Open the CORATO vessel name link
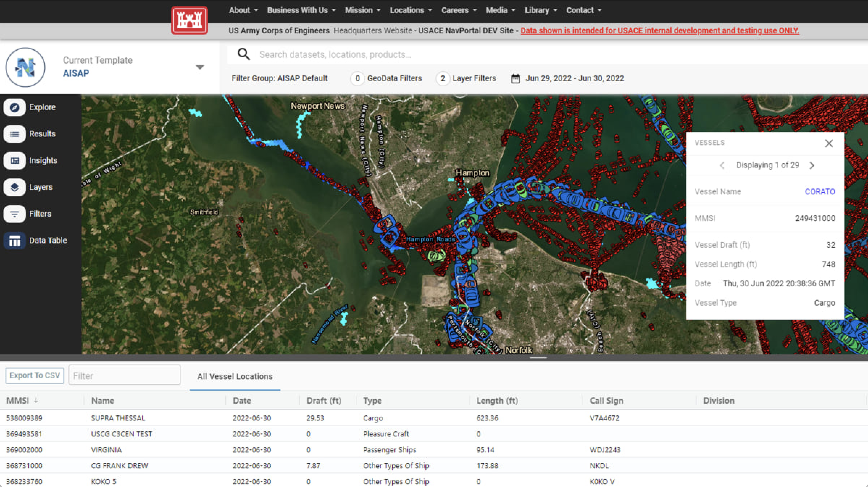Image resolution: width=868 pixels, height=487 pixels. click(819, 192)
